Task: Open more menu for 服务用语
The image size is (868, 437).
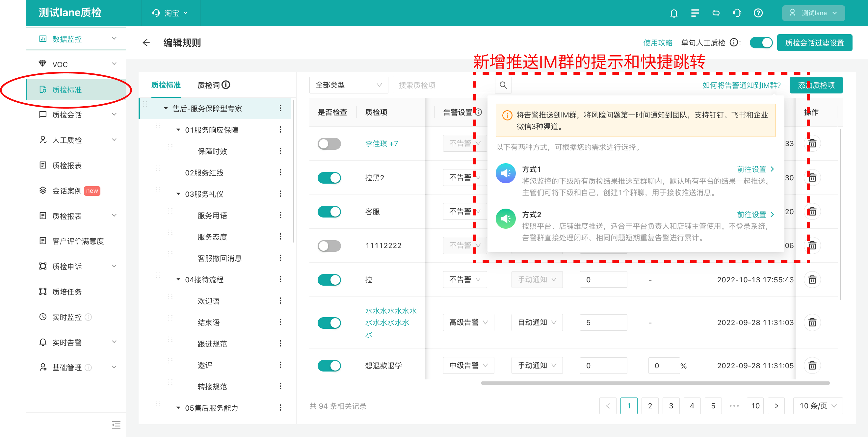Action: tap(280, 215)
